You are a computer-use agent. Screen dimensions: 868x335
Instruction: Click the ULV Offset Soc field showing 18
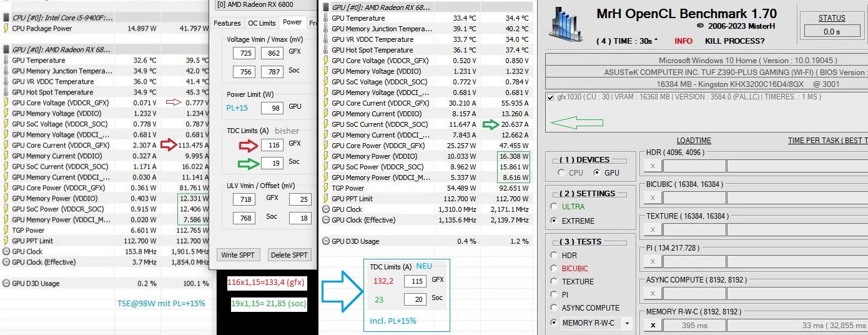coord(300,217)
